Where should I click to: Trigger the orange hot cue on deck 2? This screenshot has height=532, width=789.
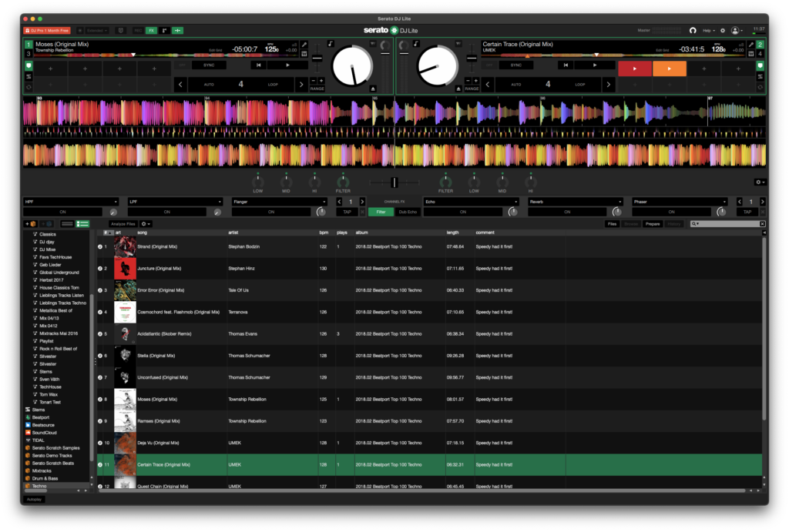coord(669,69)
